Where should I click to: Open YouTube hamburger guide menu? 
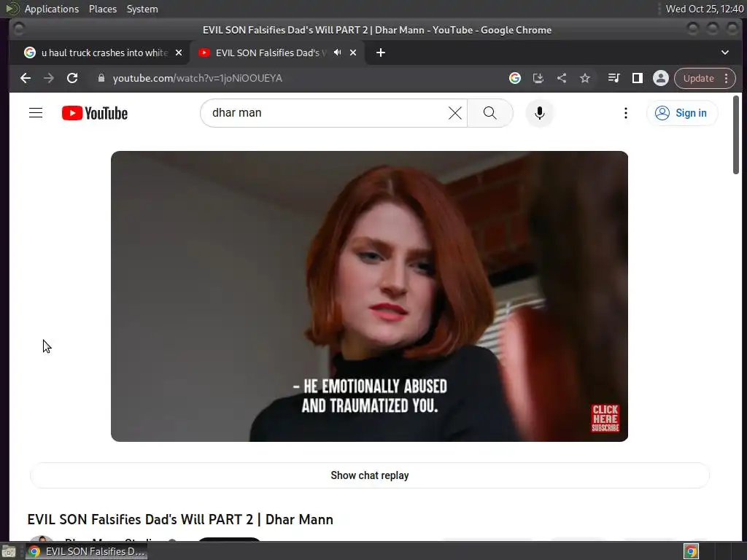(36, 113)
